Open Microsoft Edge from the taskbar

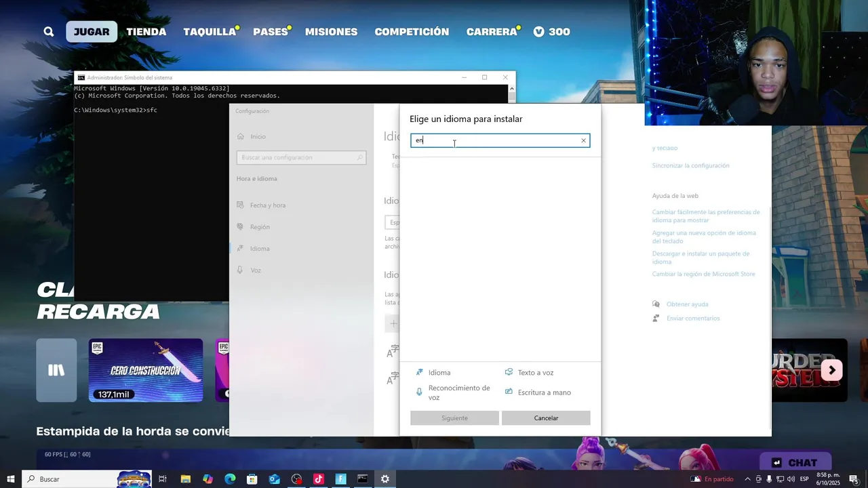click(230, 479)
